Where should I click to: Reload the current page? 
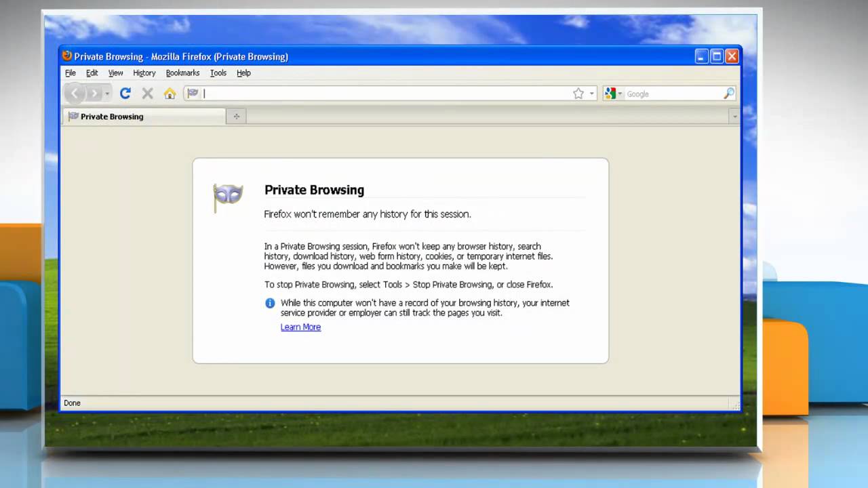pos(125,94)
